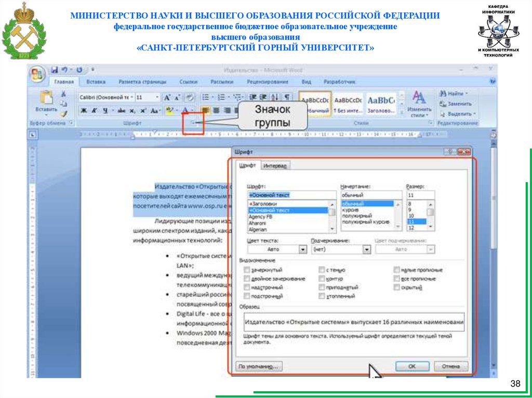Click the OK button
This screenshot has height=398, width=532.
412,366
